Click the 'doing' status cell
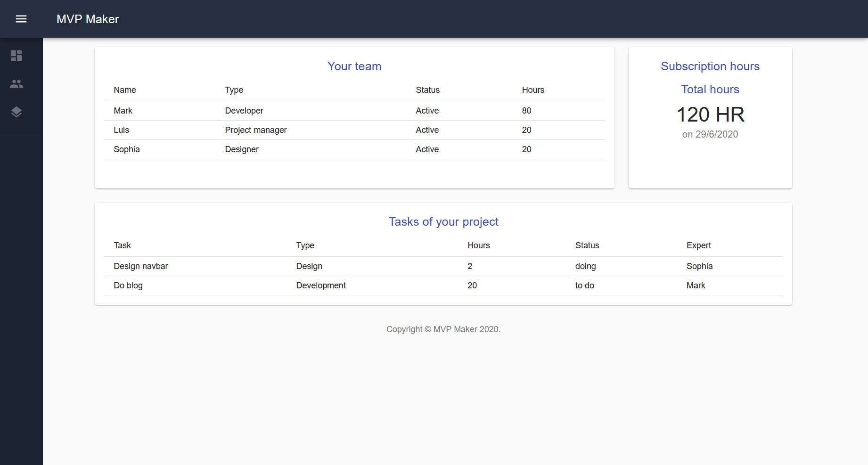The height and width of the screenshot is (465, 868). (x=586, y=266)
